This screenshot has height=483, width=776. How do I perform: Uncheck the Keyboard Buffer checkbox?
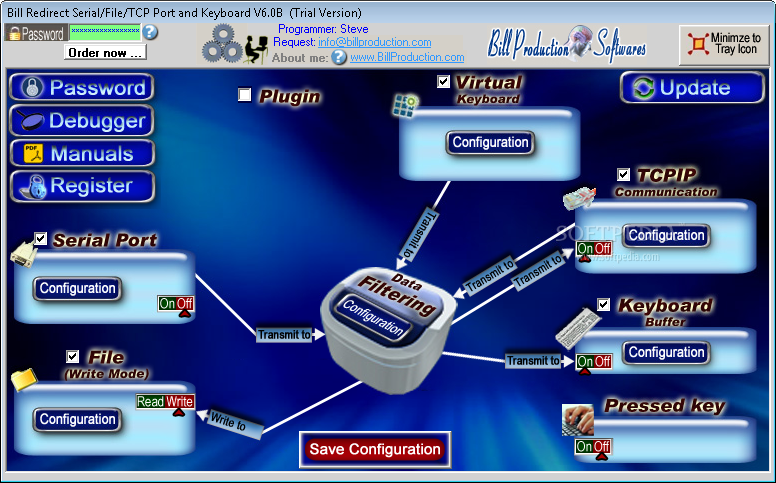[603, 304]
